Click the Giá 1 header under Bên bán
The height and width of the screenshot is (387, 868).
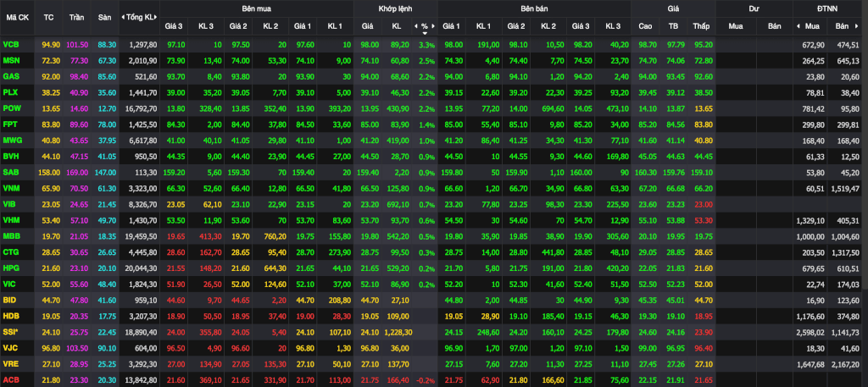coord(452,26)
